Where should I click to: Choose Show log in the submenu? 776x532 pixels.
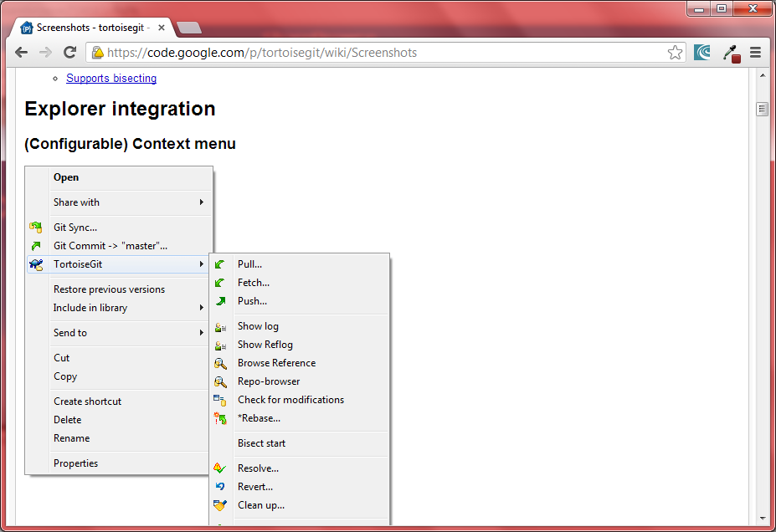click(258, 326)
